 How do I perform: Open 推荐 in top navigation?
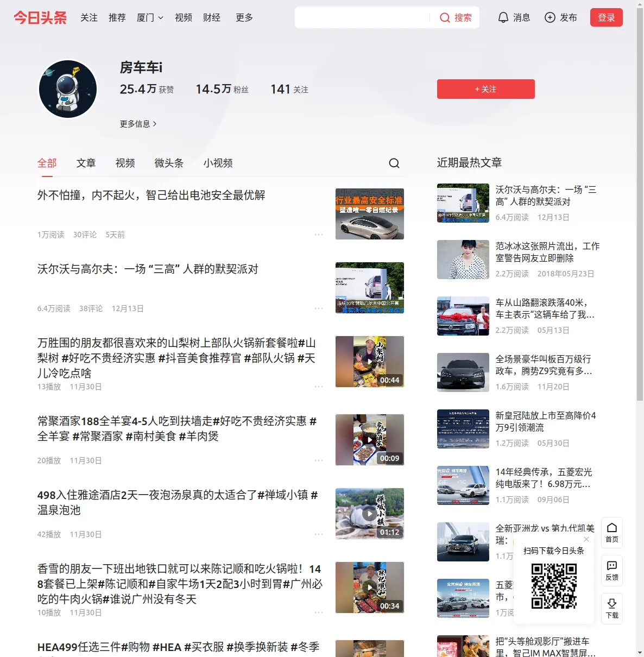coord(117,18)
